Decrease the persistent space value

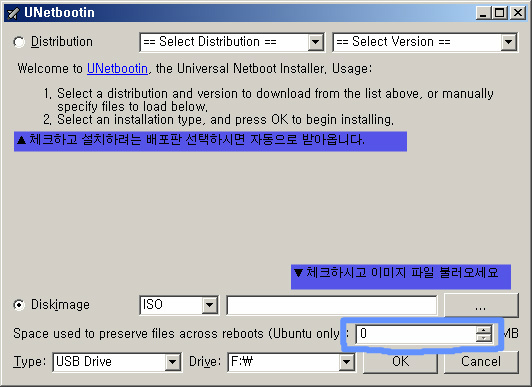[483, 338]
